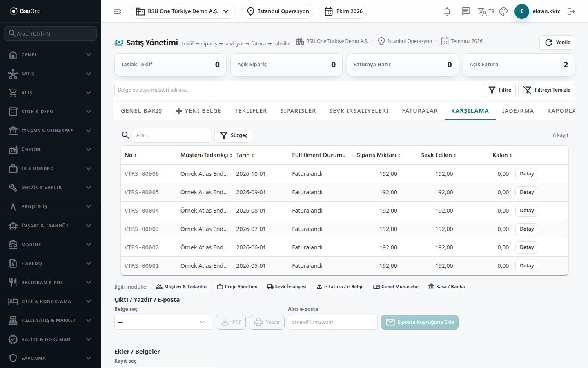This screenshot has height=368, width=588.
Task: Switch language with the TR translate icon
Action: point(486,11)
